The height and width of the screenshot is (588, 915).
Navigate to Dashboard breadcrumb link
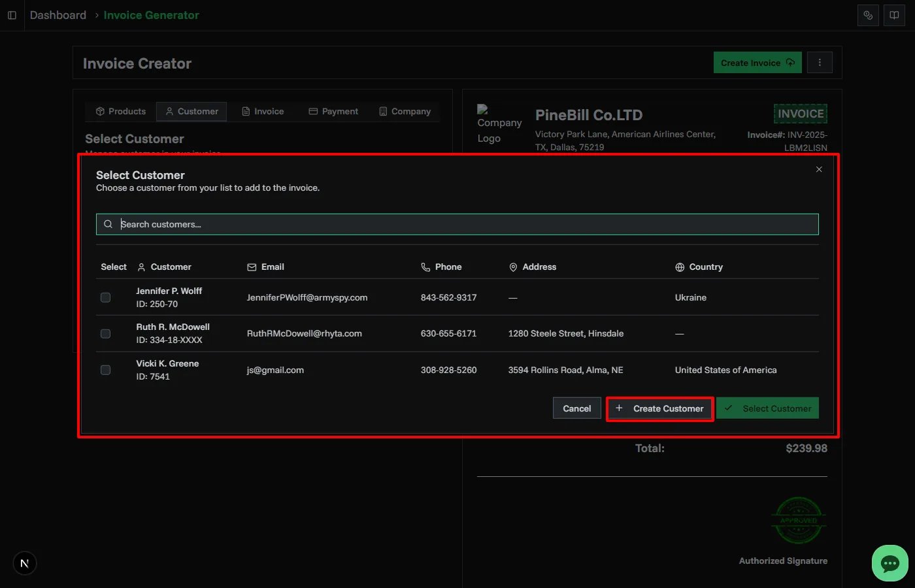58,15
